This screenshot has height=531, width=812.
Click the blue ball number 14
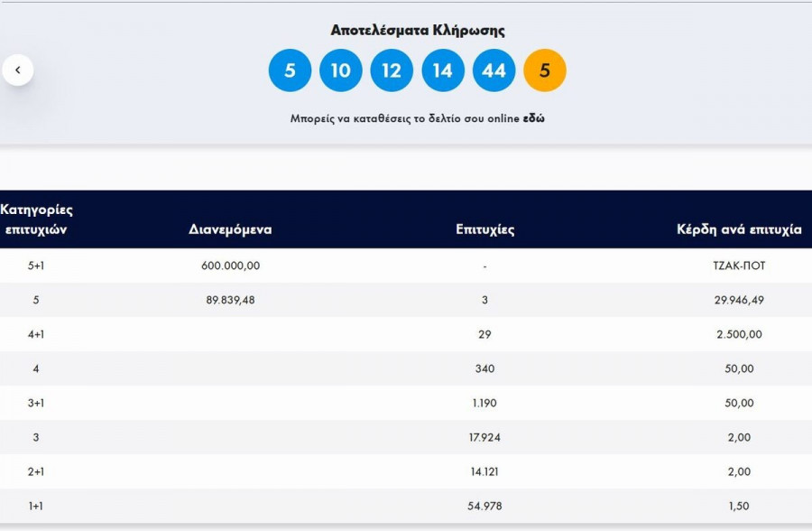click(x=442, y=70)
